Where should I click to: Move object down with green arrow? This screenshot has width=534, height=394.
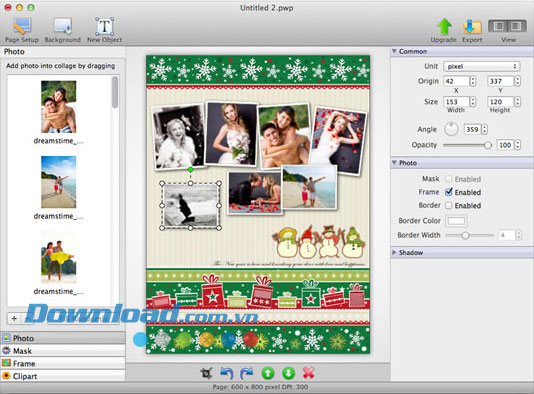point(288,373)
